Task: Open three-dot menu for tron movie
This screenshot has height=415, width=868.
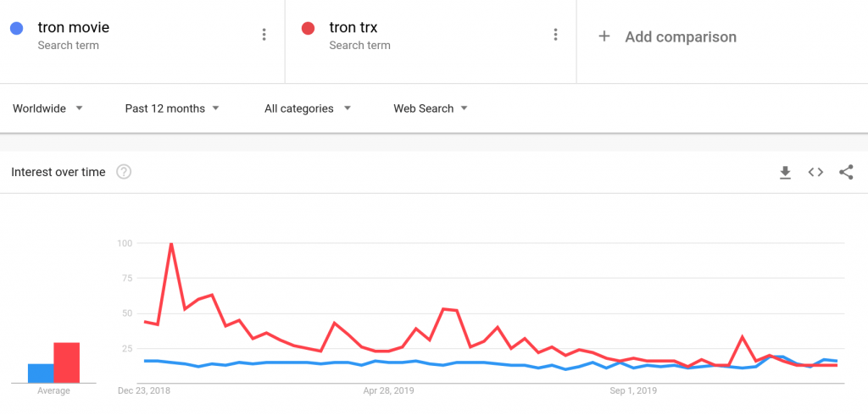Action: pos(264,35)
